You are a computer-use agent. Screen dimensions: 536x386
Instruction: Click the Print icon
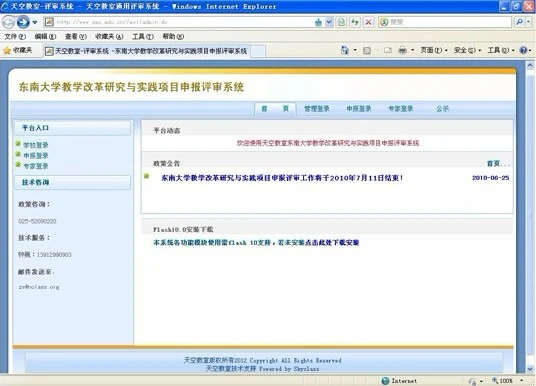(x=403, y=51)
